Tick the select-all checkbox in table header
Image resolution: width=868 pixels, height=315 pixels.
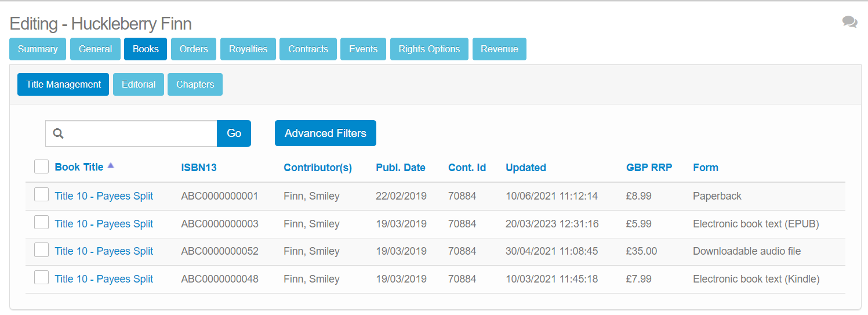point(41,166)
